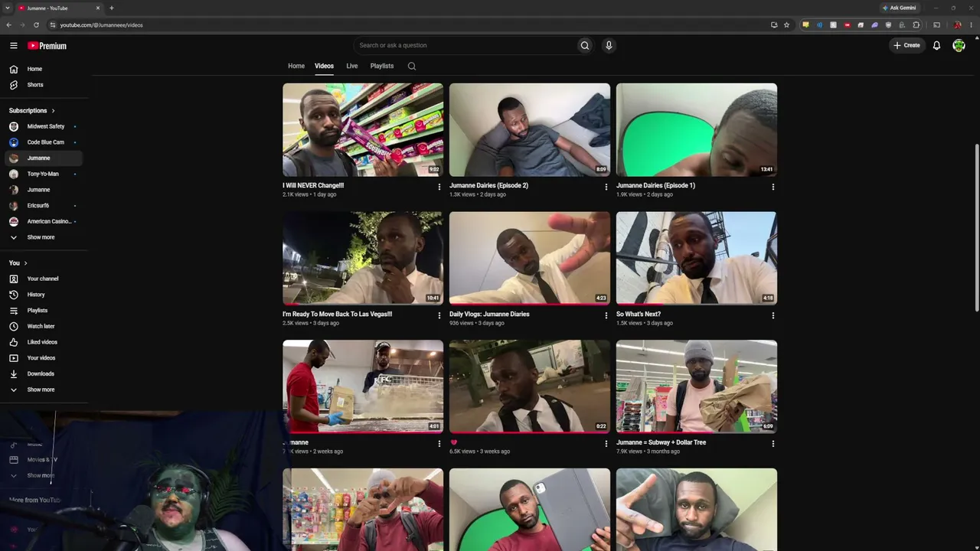980x551 pixels.
Task: Open the notifications bell
Action: [x=936, y=46]
